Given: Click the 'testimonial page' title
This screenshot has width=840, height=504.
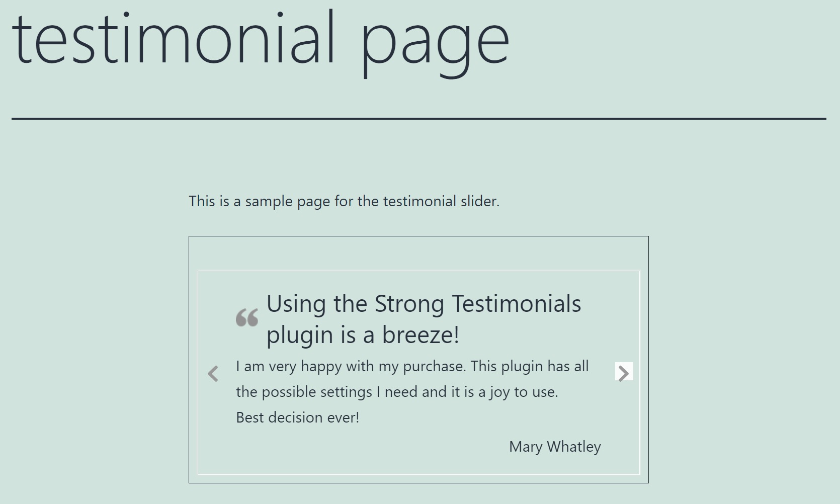Looking at the screenshot, I should 260,40.
